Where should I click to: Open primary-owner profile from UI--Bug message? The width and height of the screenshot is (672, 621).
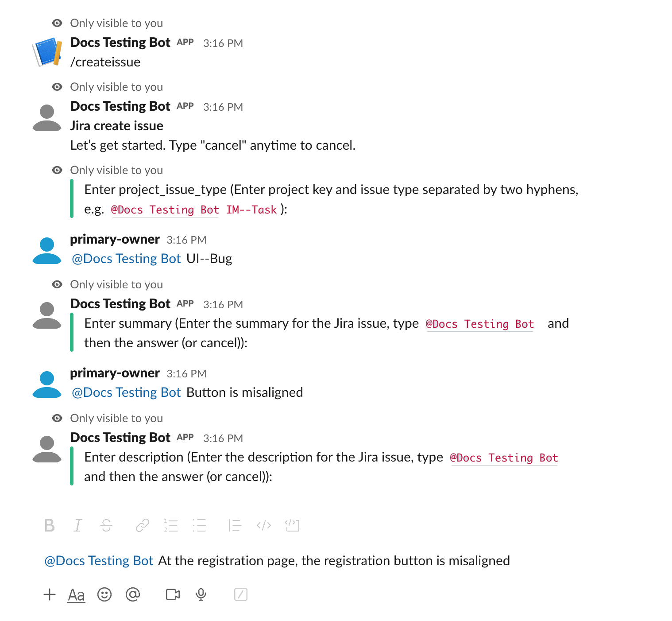(x=115, y=239)
